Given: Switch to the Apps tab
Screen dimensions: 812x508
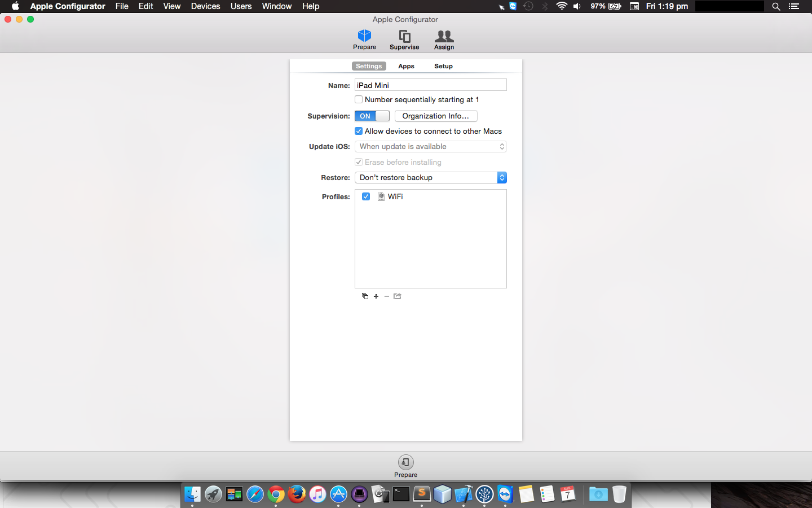Looking at the screenshot, I should pyautogui.click(x=406, y=66).
